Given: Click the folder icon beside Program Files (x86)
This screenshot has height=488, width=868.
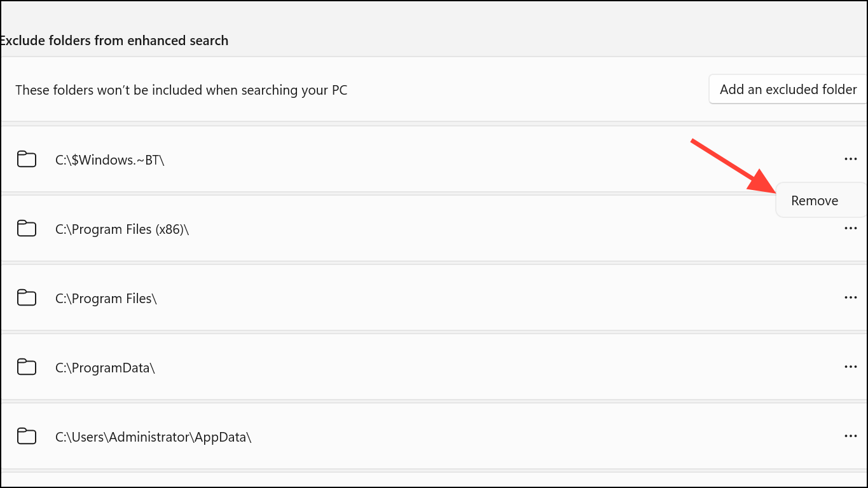Looking at the screenshot, I should coord(27,228).
